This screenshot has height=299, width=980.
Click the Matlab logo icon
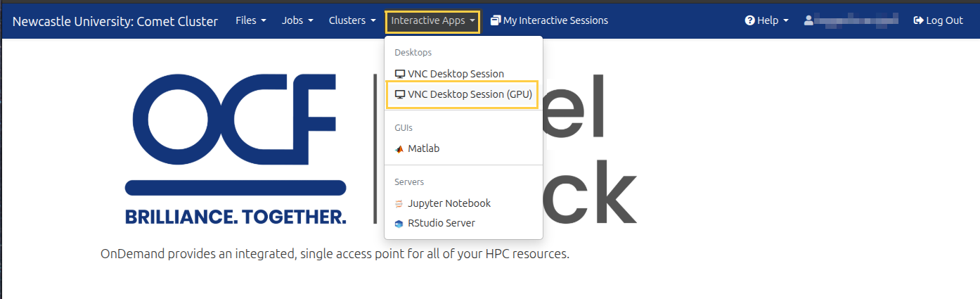(x=399, y=149)
